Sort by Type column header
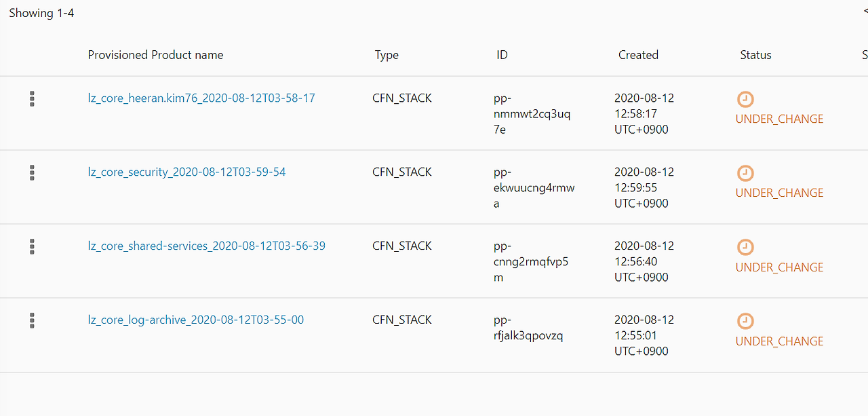868x416 pixels. 387,55
